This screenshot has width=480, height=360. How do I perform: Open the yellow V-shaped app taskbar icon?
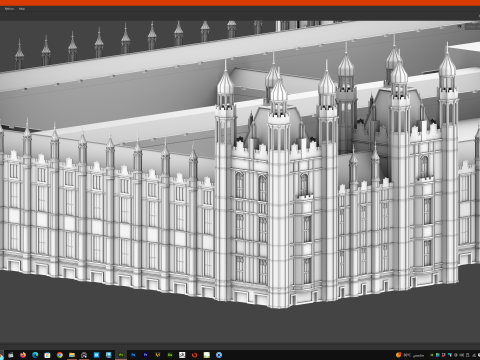tap(158, 355)
